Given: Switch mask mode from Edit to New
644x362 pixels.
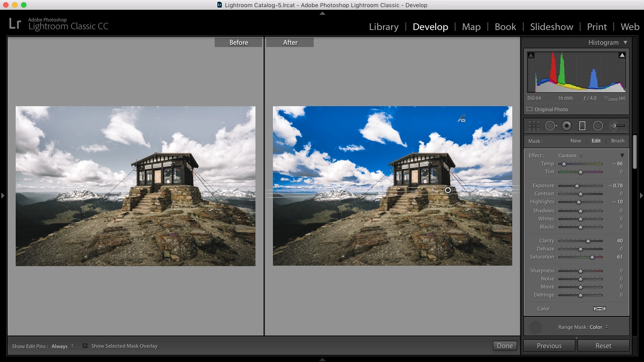Looking at the screenshot, I should pyautogui.click(x=575, y=140).
